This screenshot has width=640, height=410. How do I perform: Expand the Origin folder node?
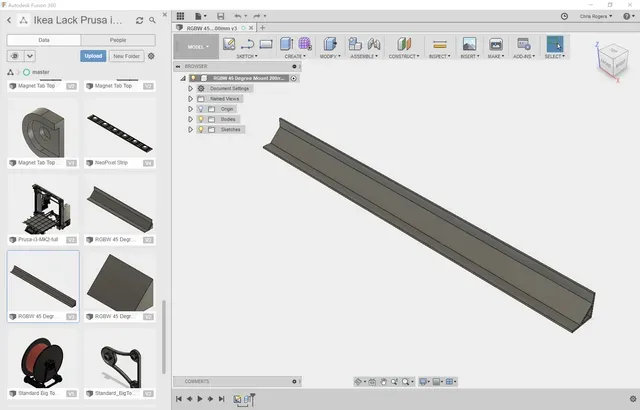[x=191, y=109]
